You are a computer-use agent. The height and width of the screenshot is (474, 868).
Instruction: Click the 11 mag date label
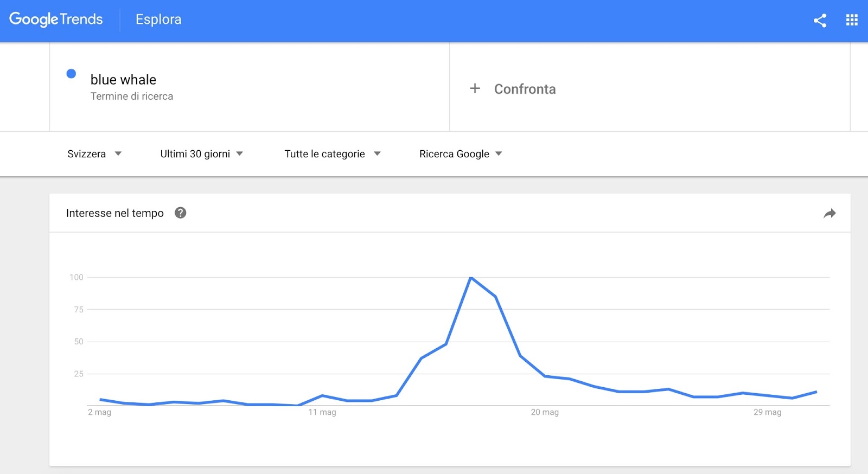pyautogui.click(x=322, y=412)
